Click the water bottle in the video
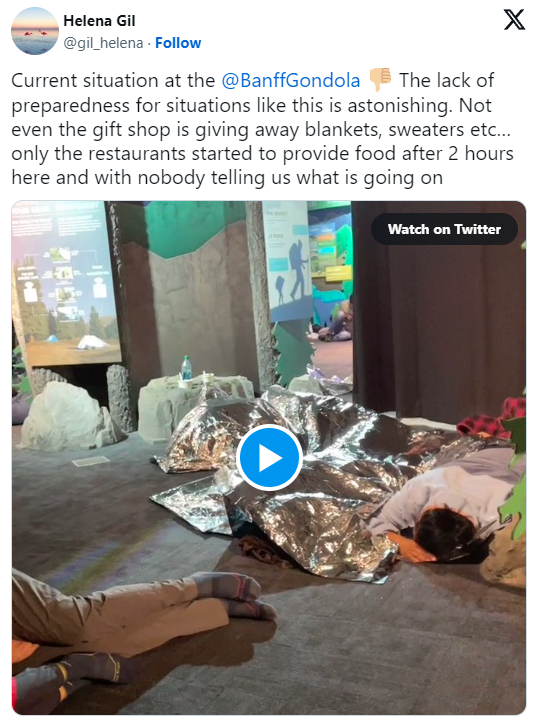Screen dimensions: 536x716 (x=186, y=368)
